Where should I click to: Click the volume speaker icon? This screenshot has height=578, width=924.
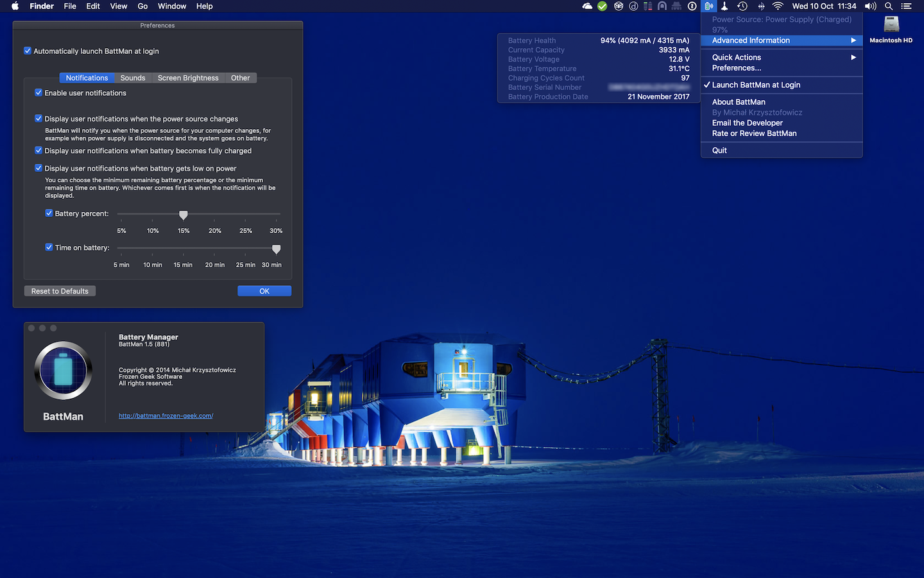[870, 6]
